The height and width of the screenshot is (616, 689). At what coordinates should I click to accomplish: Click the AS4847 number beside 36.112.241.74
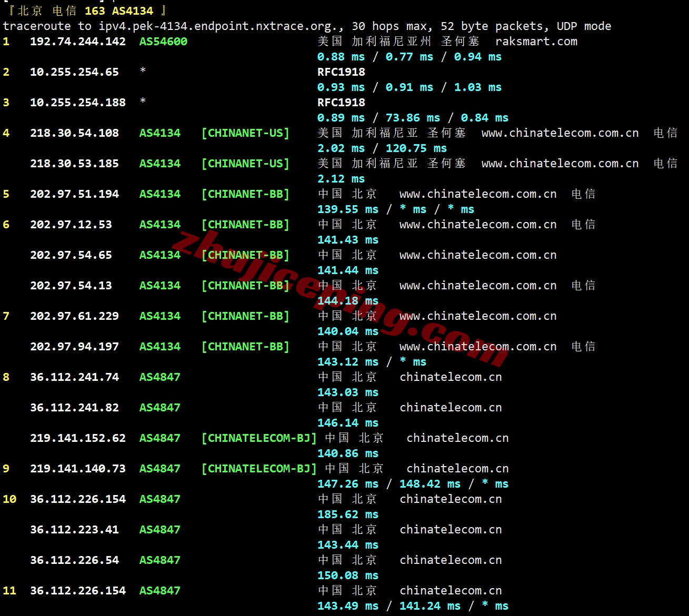pos(159,377)
